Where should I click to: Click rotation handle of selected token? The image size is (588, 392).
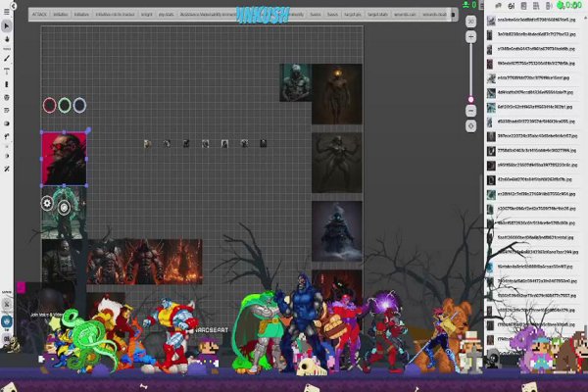pyautogui.click(x=88, y=130)
